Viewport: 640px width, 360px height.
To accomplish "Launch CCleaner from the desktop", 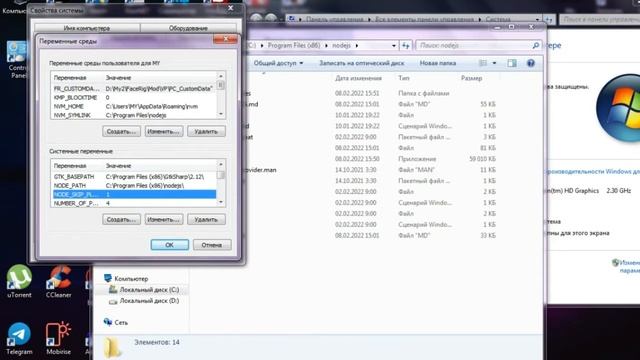I will click(58, 281).
